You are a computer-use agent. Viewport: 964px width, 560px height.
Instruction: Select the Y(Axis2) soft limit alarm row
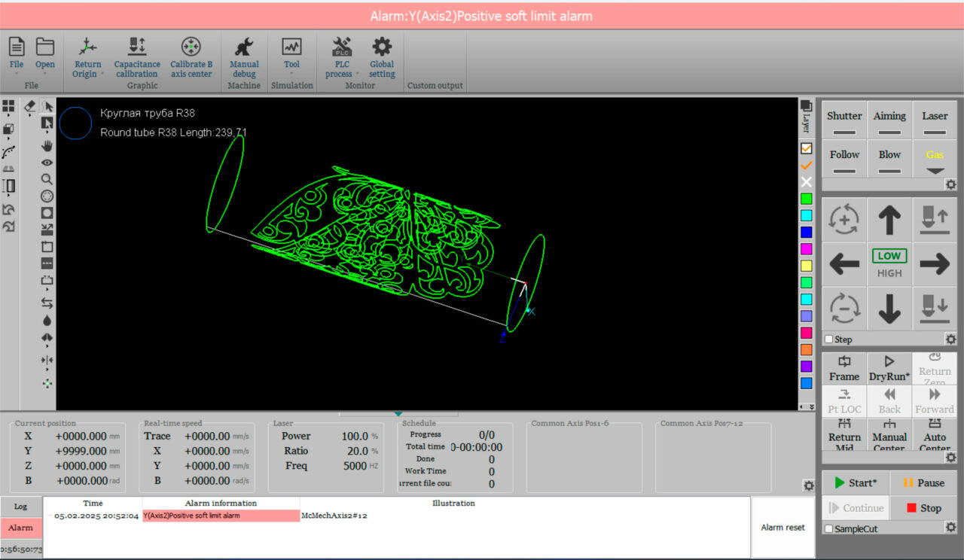[x=396, y=516]
